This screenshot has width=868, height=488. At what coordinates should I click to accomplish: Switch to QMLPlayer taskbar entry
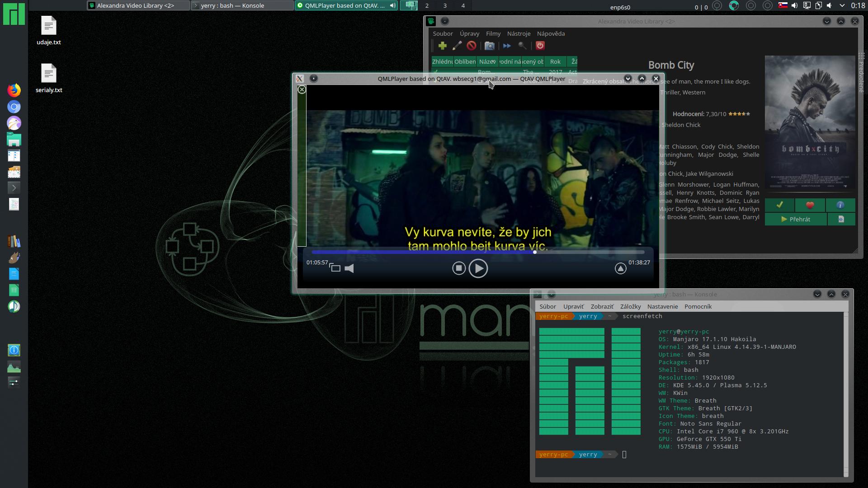[x=346, y=5]
